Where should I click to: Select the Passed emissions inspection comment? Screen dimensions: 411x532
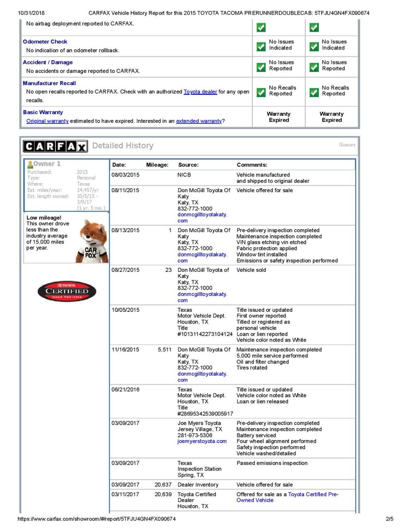coord(272,463)
